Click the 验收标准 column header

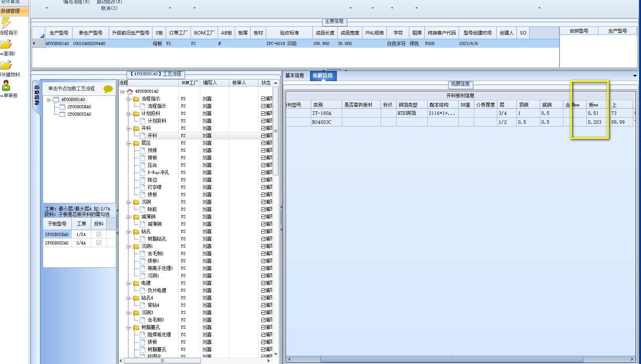tap(289, 33)
